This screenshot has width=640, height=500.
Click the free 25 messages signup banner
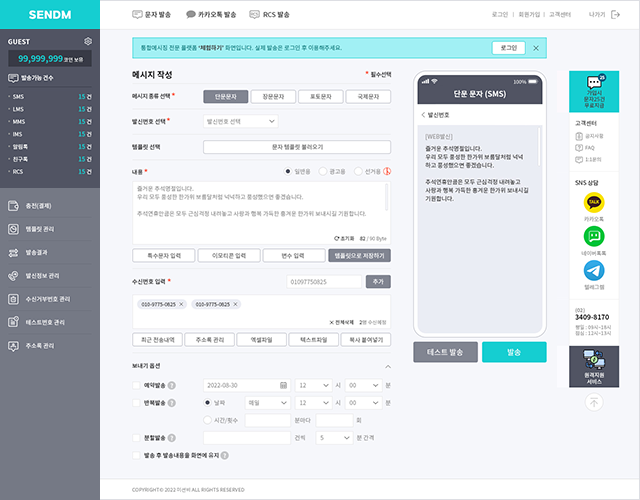pyautogui.click(x=594, y=91)
